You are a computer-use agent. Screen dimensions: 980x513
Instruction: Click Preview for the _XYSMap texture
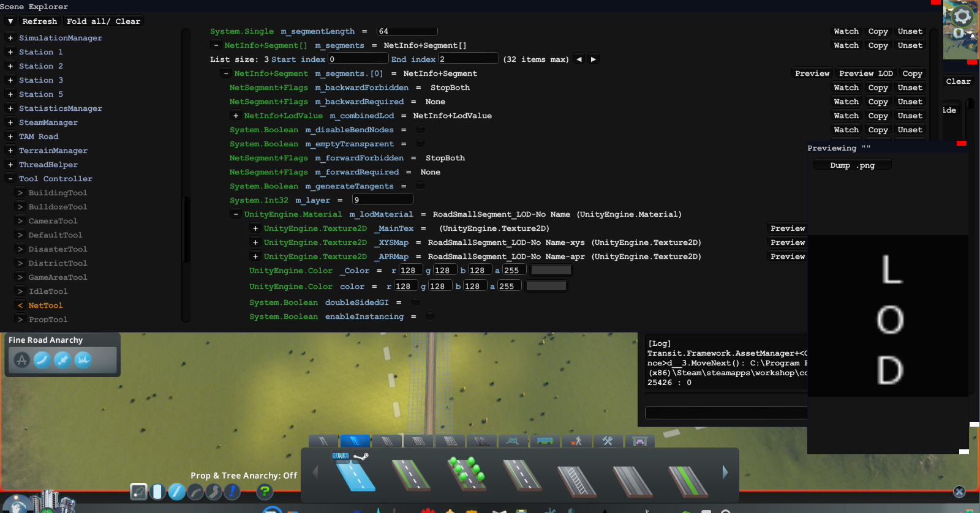click(x=788, y=242)
